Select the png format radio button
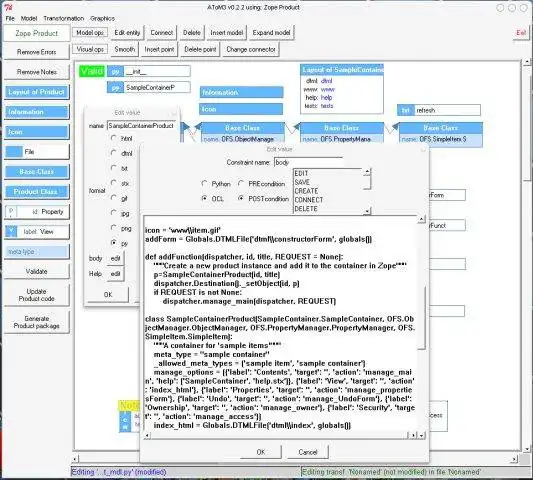This screenshot has width=533, height=480. pyautogui.click(x=114, y=228)
